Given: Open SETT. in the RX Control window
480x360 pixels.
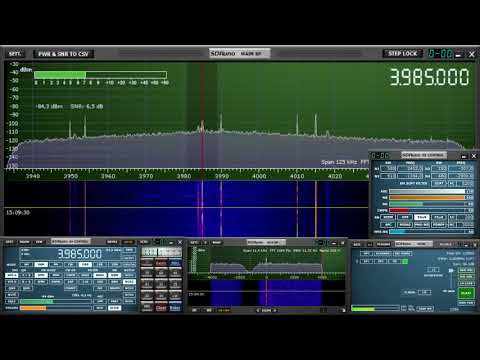Looking at the screenshot, I should click(10, 242).
